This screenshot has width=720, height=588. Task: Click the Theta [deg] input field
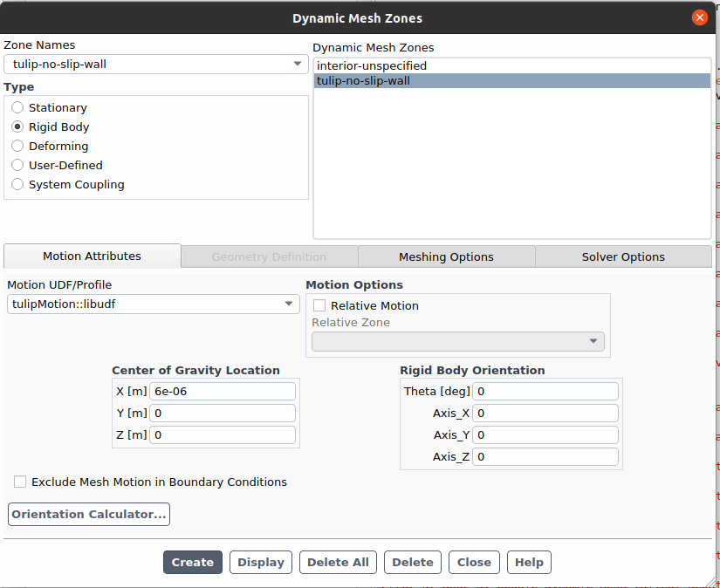pos(545,392)
